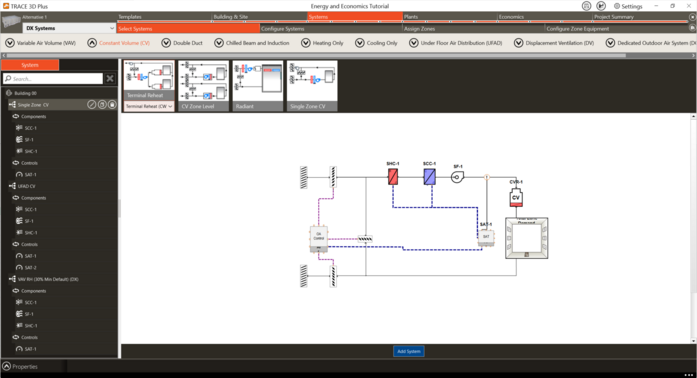Select the SHC-1 heating coil in diagram

click(x=393, y=177)
